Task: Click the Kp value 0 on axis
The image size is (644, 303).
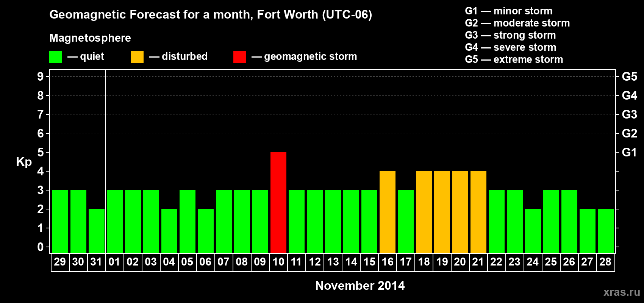Action: coord(41,247)
